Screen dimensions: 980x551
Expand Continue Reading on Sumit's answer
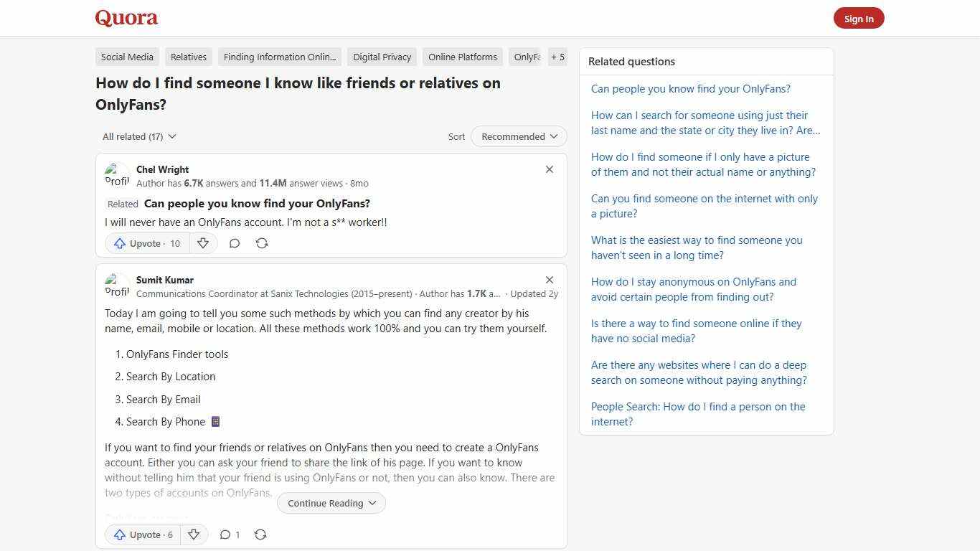point(331,503)
